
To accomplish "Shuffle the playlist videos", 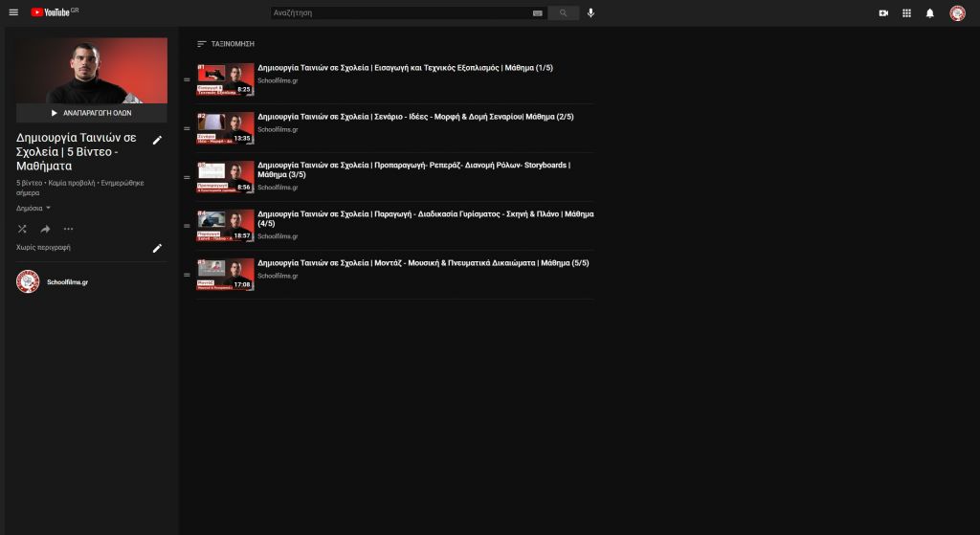I will pyautogui.click(x=22, y=229).
